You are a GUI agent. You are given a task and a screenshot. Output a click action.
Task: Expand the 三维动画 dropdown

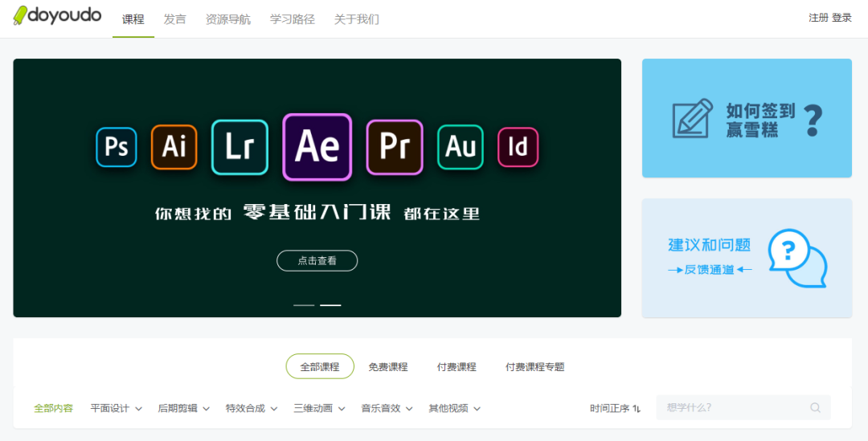coord(319,408)
